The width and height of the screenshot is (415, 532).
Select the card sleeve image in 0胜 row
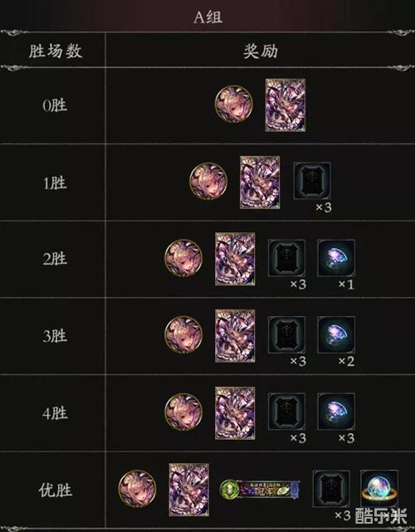click(x=286, y=105)
